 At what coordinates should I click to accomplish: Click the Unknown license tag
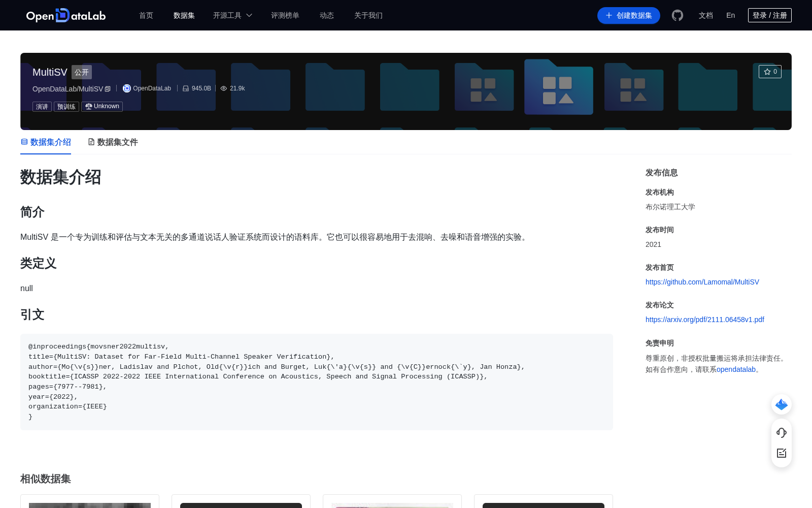[x=102, y=107]
